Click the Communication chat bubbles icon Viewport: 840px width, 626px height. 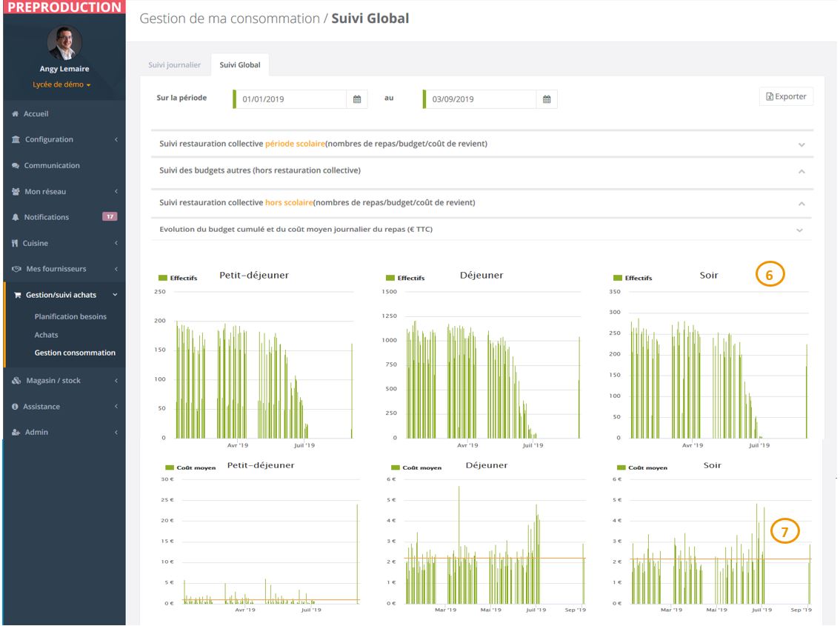tap(16, 166)
